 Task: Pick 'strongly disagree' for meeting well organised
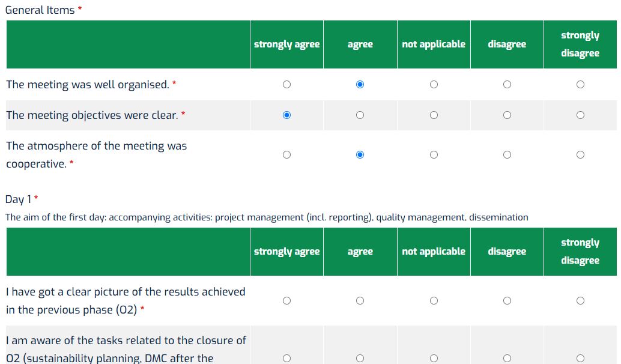click(x=580, y=85)
